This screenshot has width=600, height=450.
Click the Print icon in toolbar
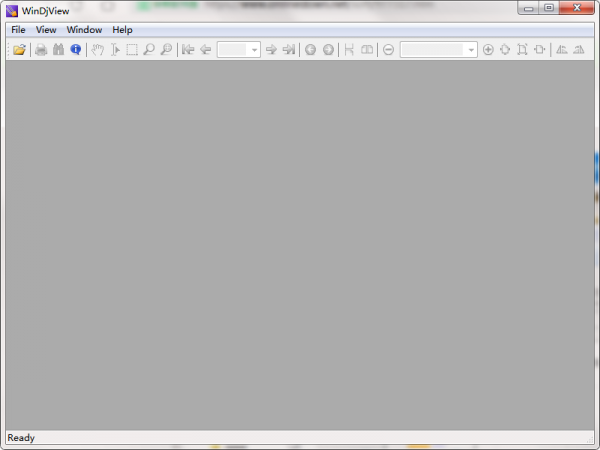pyautogui.click(x=41, y=49)
